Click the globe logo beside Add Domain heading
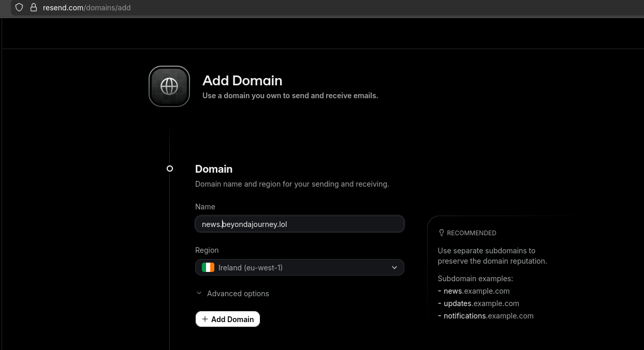 point(169,86)
